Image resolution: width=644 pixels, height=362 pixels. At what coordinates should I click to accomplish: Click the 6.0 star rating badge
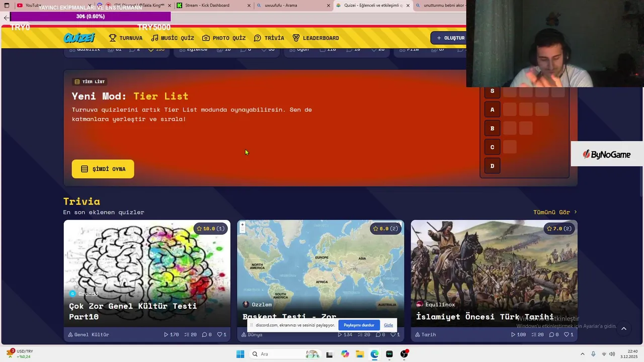384,229
